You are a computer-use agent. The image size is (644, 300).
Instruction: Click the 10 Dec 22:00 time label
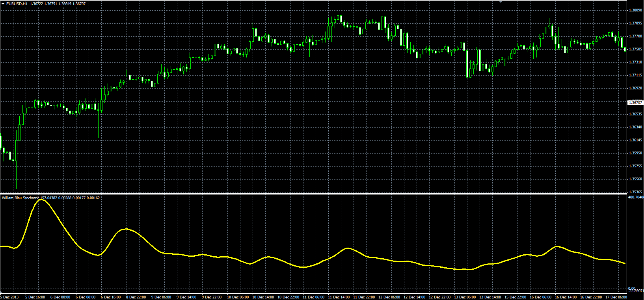coord(288,297)
